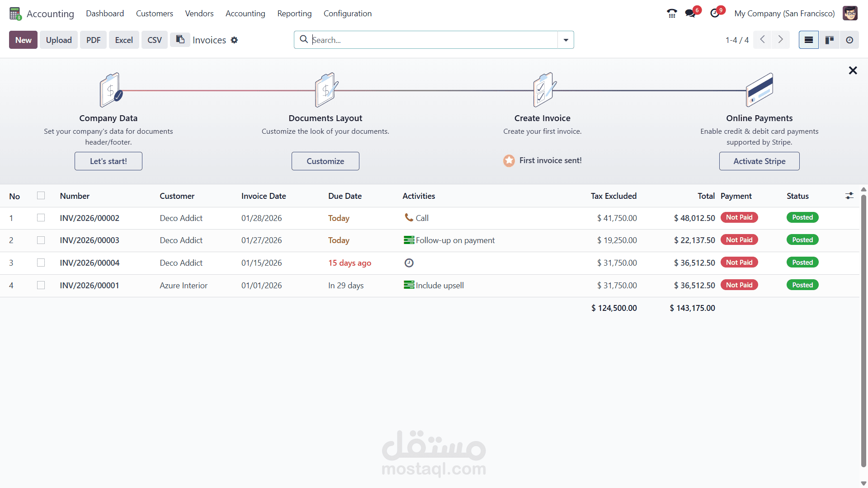This screenshot has width=868, height=488.
Task: Select all invoices with header checkbox
Action: pos(41,196)
